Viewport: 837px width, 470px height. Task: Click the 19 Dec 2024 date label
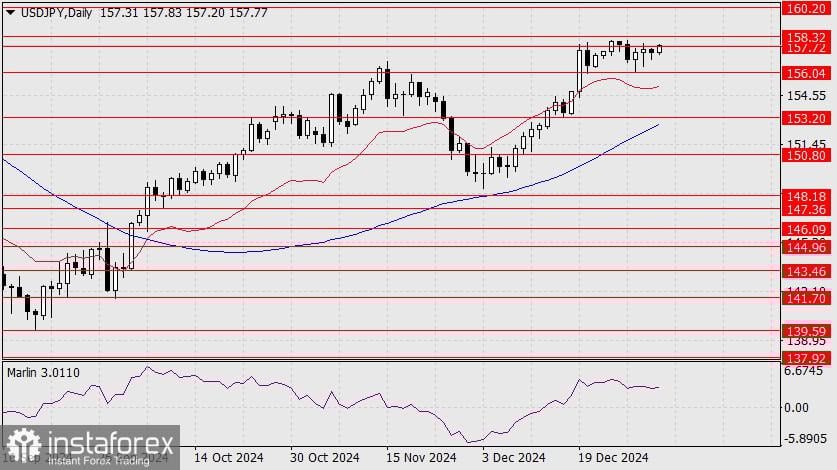click(613, 458)
